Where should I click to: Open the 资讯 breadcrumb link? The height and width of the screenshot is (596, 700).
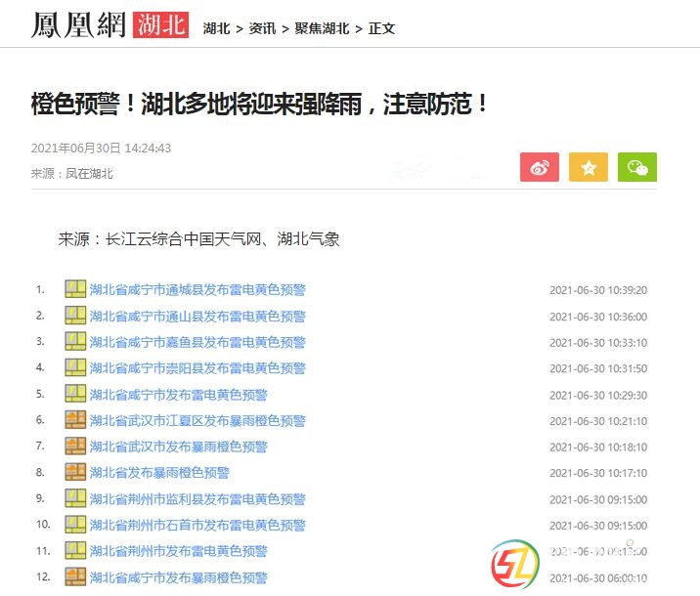(262, 28)
